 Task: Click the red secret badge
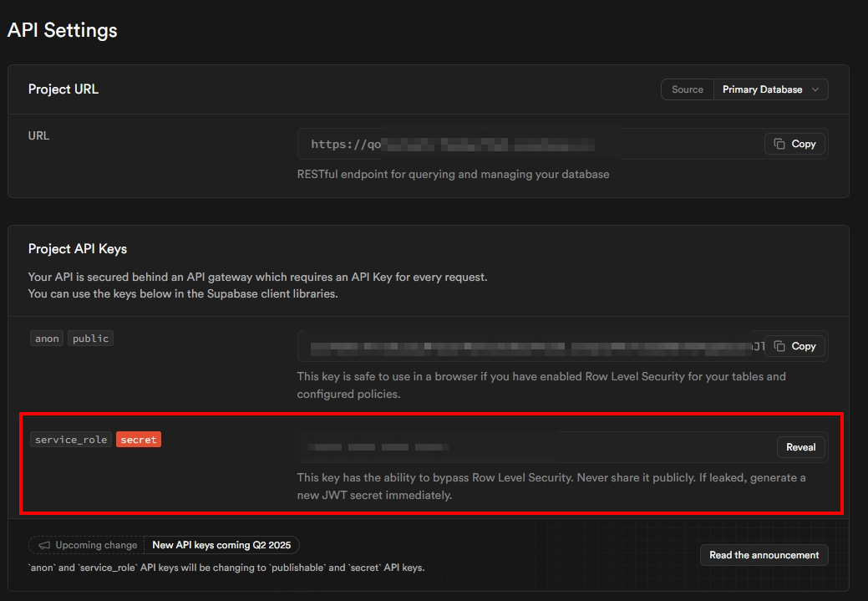139,439
